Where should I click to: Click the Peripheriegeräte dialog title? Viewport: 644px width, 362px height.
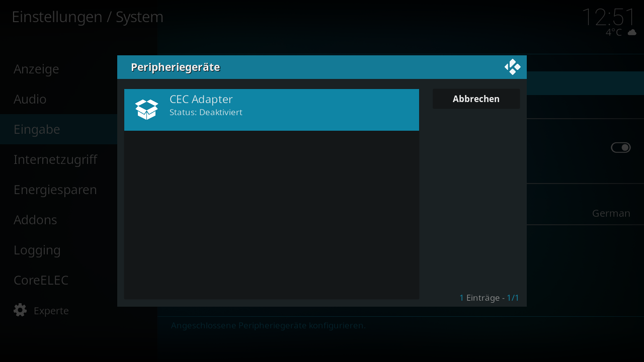tap(176, 67)
